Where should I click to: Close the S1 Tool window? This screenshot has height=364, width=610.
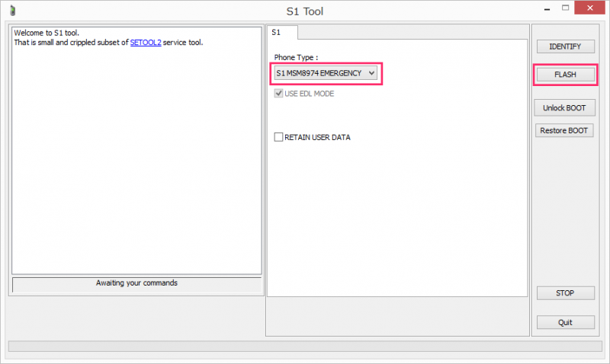point(589,8)
